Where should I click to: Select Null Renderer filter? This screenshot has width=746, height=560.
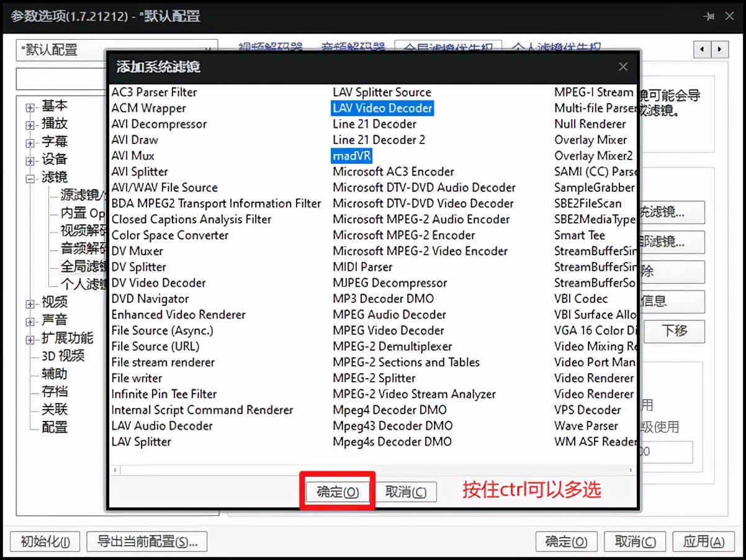(x=590, y=124)
